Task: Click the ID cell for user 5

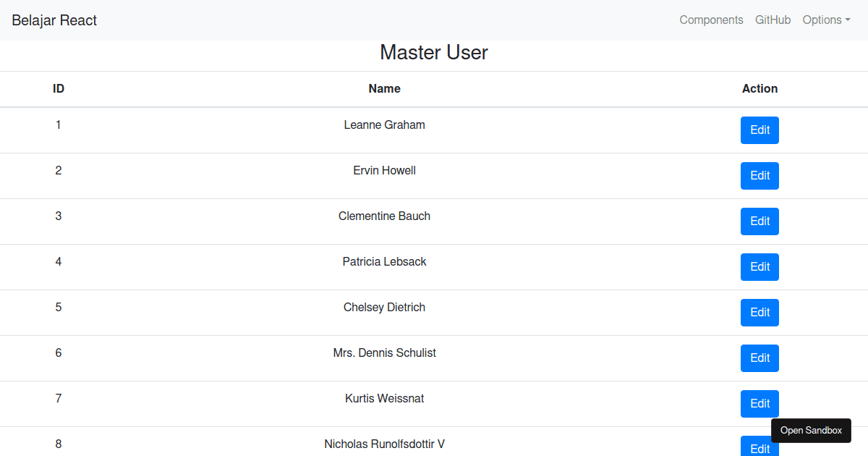Action: 59,308
